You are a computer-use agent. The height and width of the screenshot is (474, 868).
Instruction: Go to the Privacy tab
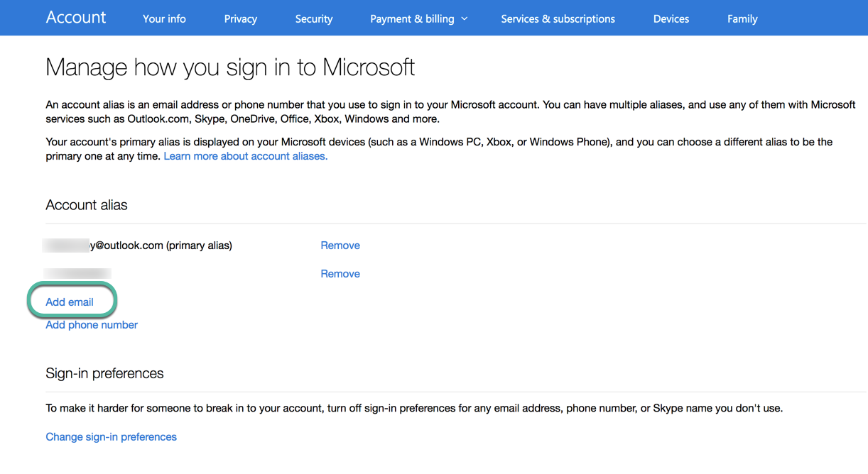pos(240,19)
